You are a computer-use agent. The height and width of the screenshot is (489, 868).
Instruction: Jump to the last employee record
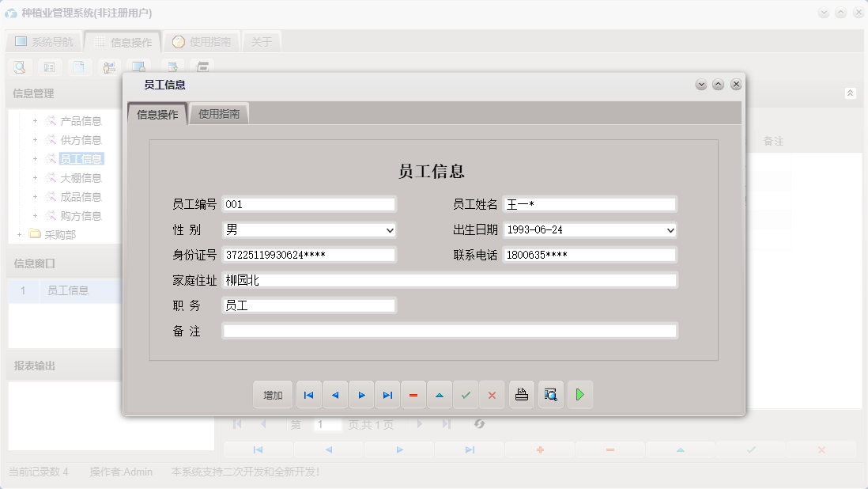tap(387, 394)
